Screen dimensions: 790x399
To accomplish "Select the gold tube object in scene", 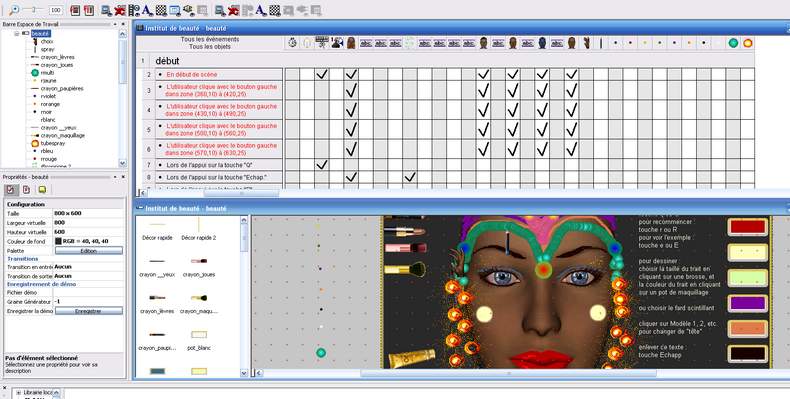I will coord(411,358).
